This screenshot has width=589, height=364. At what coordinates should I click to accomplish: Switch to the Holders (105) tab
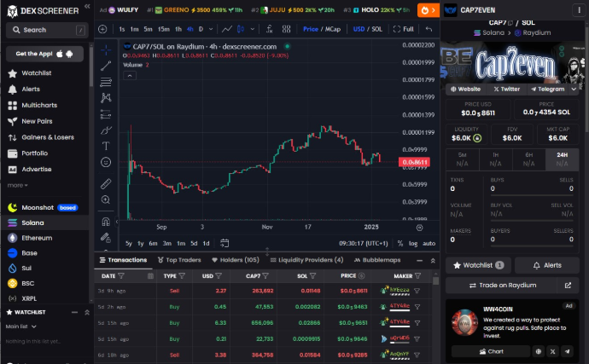(236, 260)
